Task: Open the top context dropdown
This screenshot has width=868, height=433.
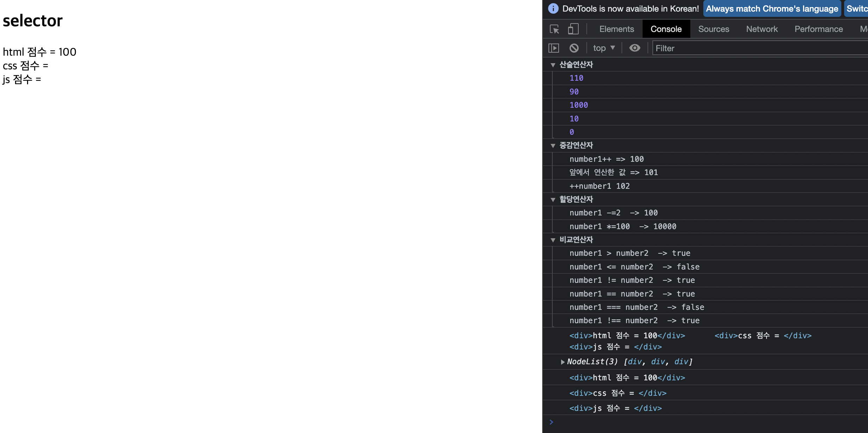Action: click(x=604, y=48)
